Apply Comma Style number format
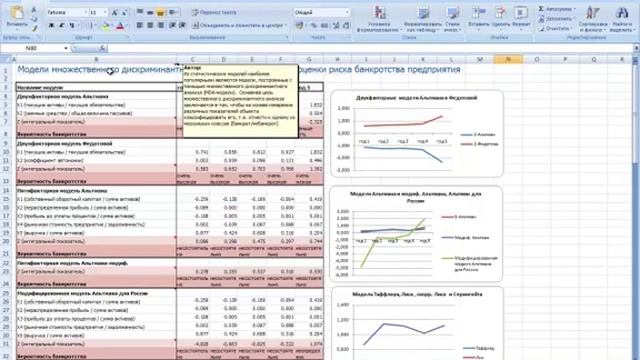This screenshot has width=640, height=360. [324, 26]
